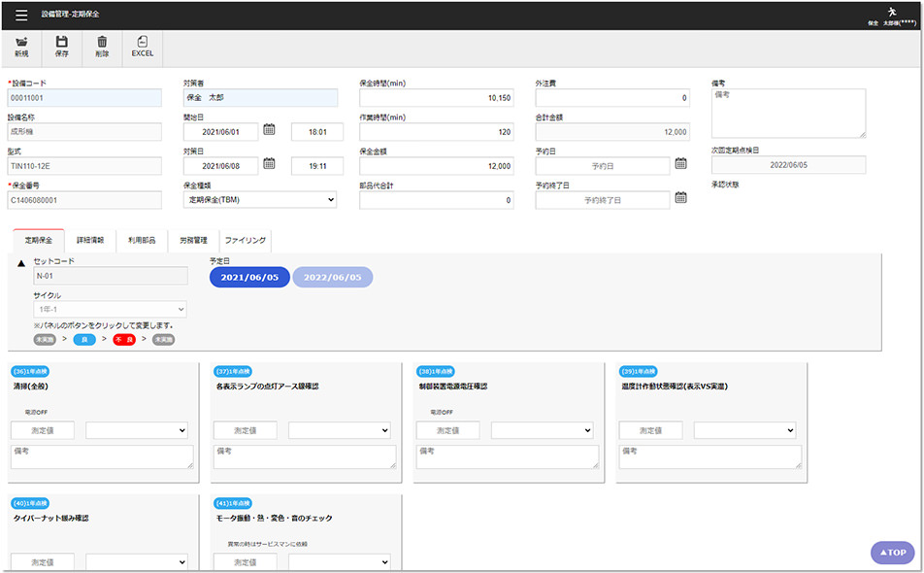The width and height of the screenshot is (924, 573).
Task: Open result dropdown in モータ振動 card
Action: coord(340,561)
